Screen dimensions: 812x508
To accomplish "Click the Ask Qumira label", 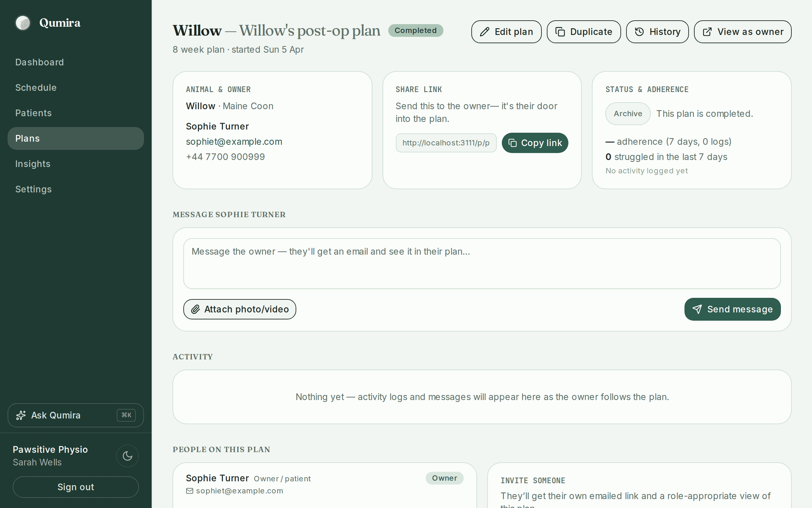I will pos(56,415).
